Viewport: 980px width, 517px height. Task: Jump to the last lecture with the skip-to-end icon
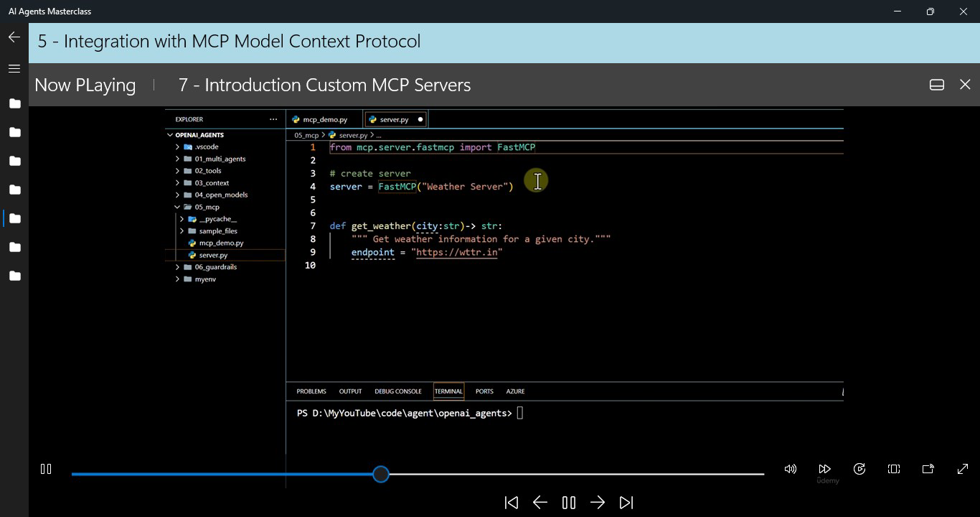pos(626,503)
